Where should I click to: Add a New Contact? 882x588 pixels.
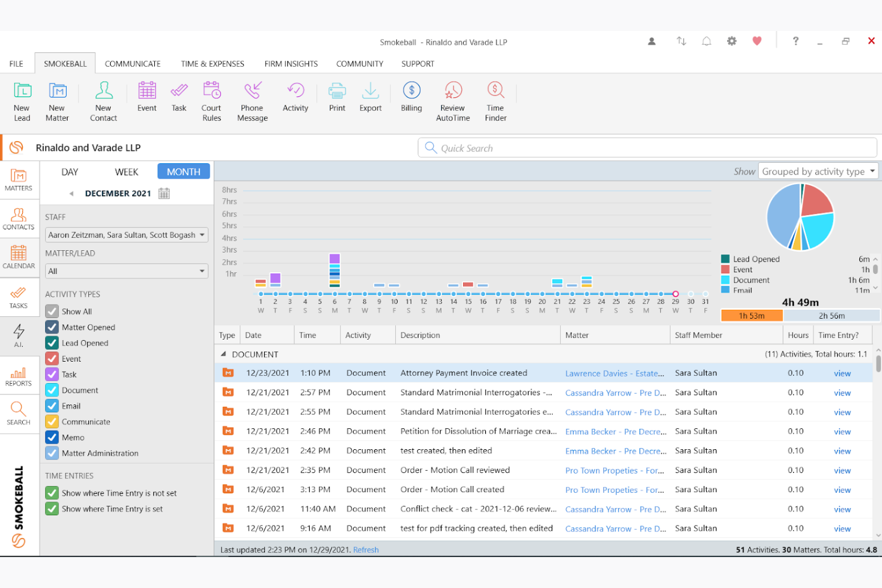point(104,101)
